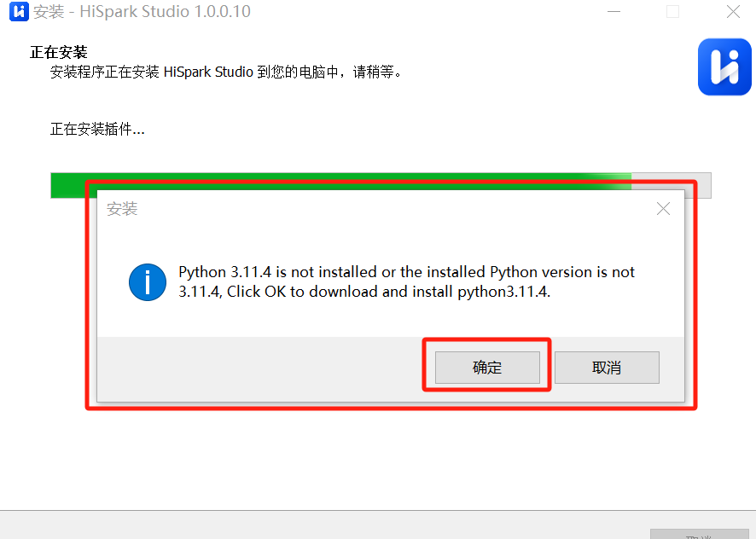Click the 正在安装插件... status text
The height and width of the screenshot is (539, 756).
(x=97, y=129)
